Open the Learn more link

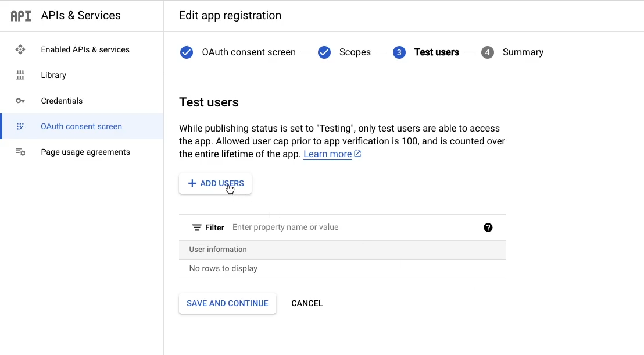pyautogui.click(x=327, y=154)
